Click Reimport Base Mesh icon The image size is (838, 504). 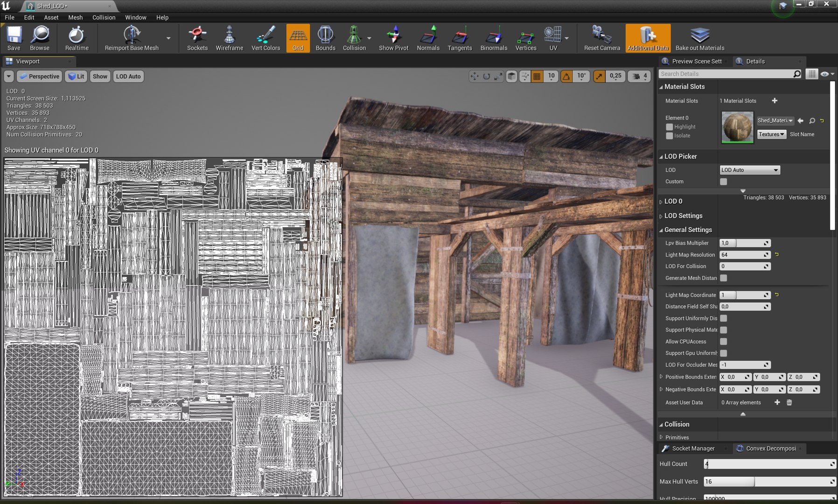point(132,38)
